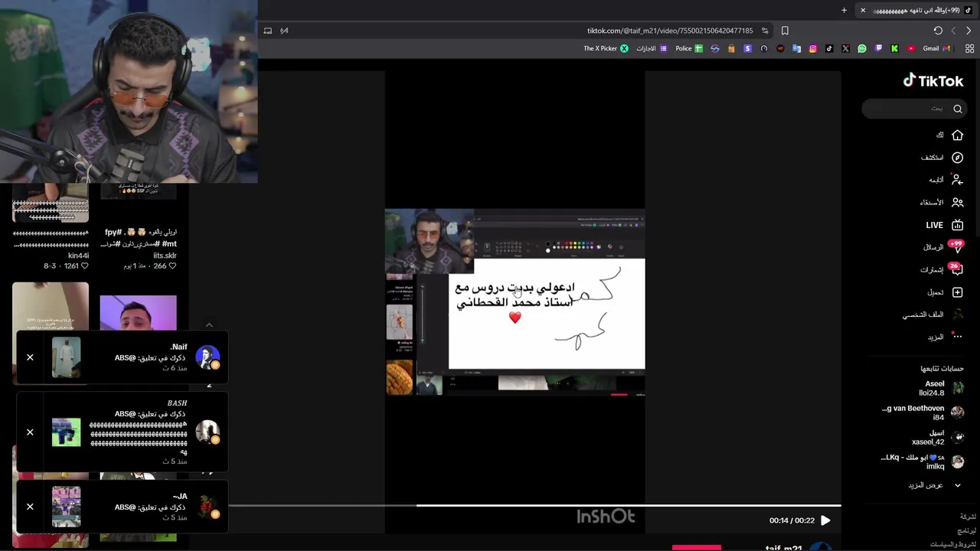980x551 pixels.
Task: Open the purple-background man video thumbnail
Action: (138, 313)
